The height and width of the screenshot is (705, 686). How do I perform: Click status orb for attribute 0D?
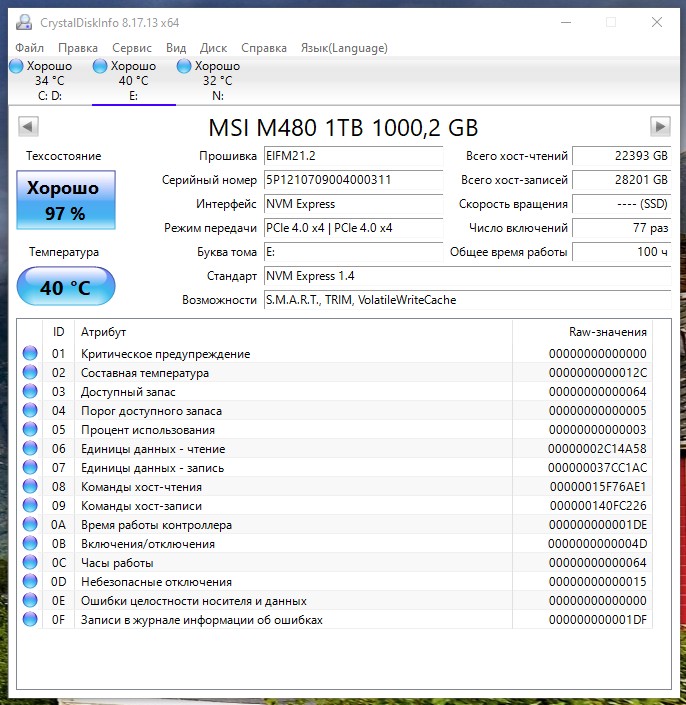[x=30, y=581]
